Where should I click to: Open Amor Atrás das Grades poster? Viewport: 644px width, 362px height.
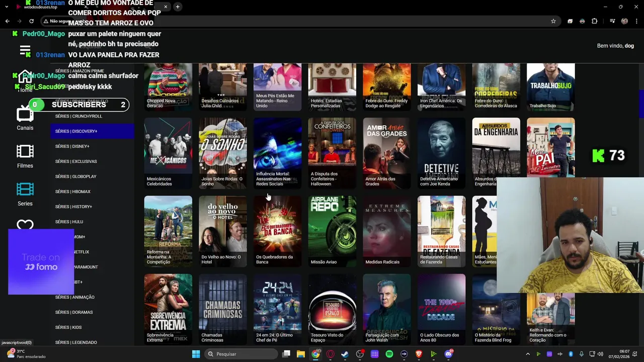click(387, 153)
